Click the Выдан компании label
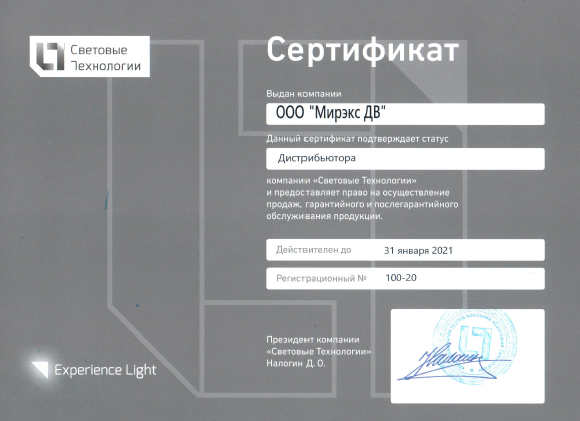580x421 pixels. click(x=304, y=94)
